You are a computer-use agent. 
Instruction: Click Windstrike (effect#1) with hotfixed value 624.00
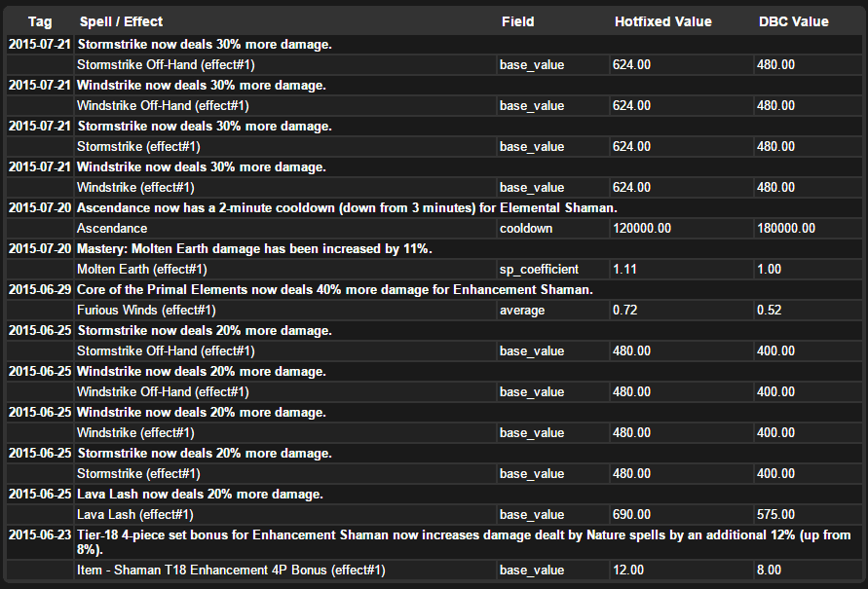tap(135, 188)
